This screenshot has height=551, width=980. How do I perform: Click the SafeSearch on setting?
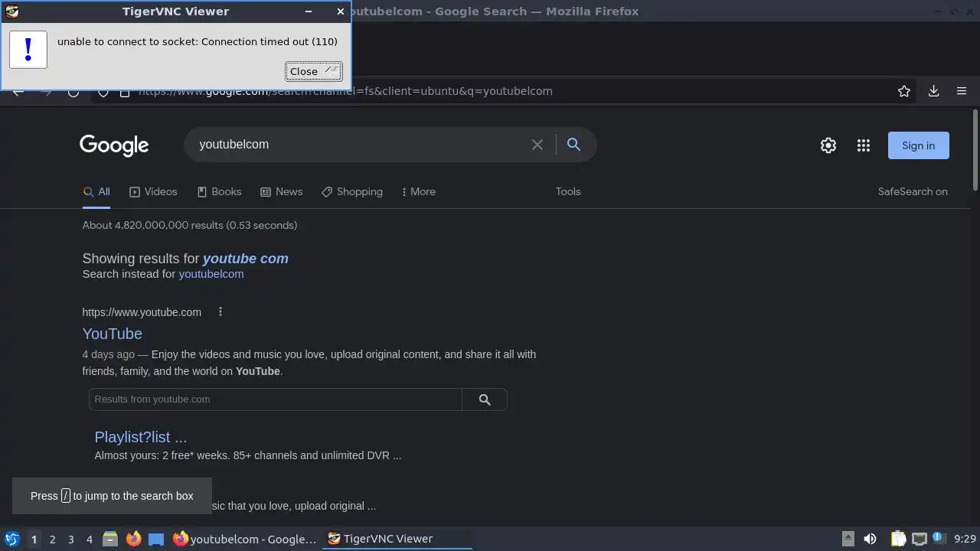913,192
